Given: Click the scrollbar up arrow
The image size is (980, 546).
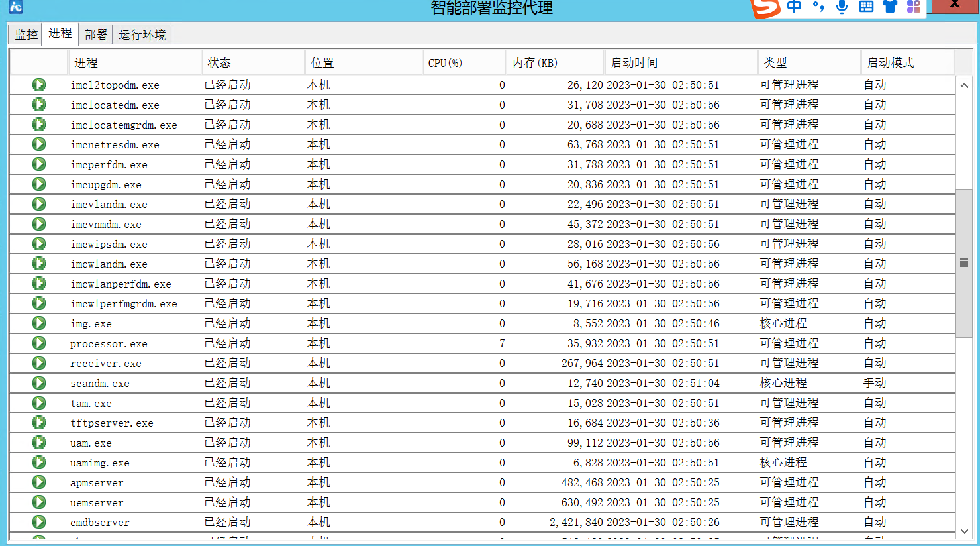Looking at the screenshot, I should 964,85.
